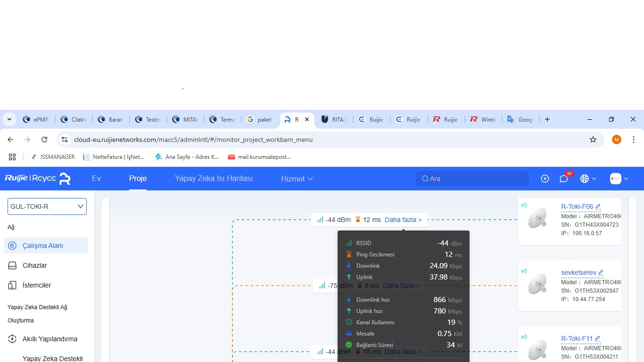Open the GUL-TOKI-R project selector
The width and height of the screenshot is (644, 362).
47,206
